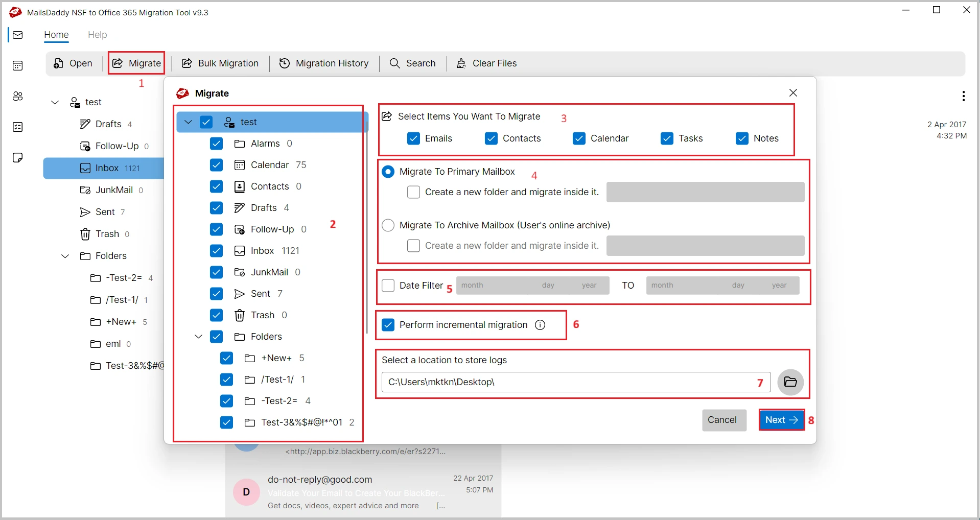
Task: Click Clear Files in the toolbar
Action: pyautogui.click(x=486, y=63)
